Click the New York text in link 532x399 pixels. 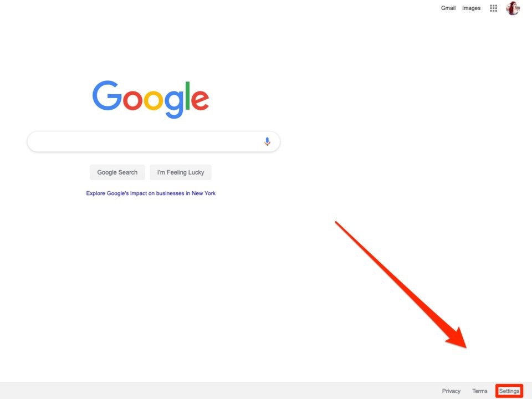(x=203, y=193)
